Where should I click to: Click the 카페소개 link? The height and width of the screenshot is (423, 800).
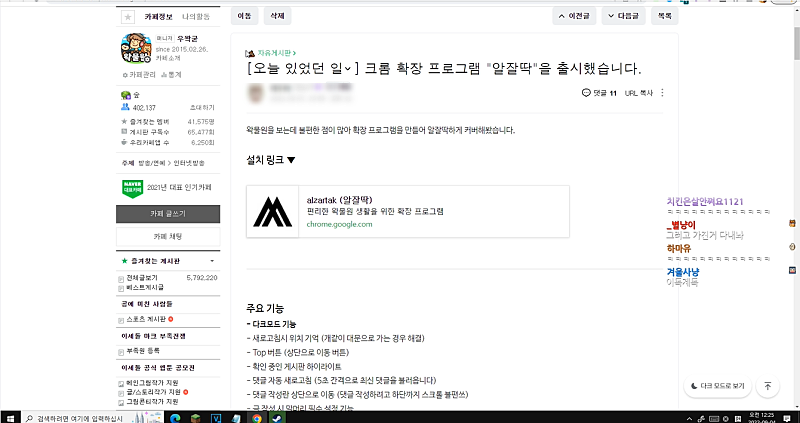[168, 58]
